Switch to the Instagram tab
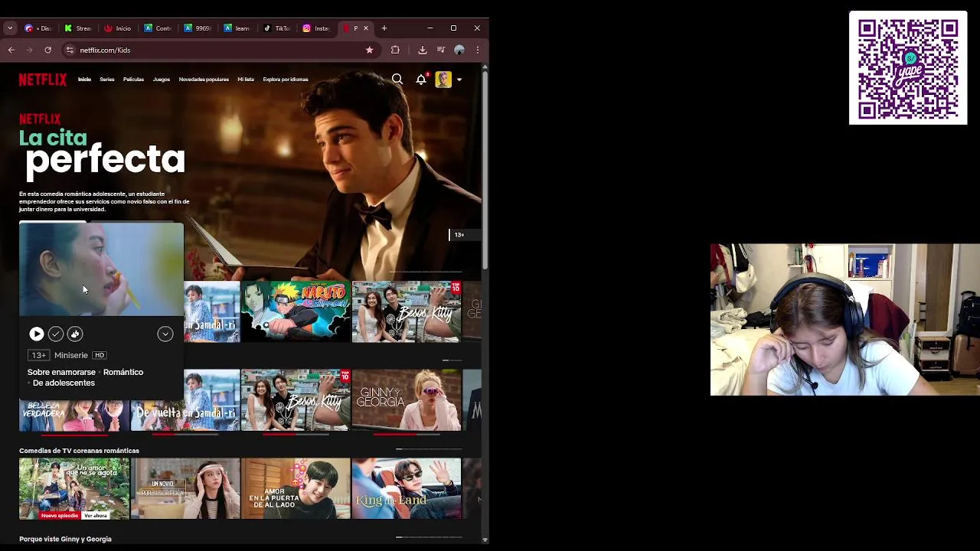Screen dimensions: 980x551 pyautogui.click(x=316, y=28)
